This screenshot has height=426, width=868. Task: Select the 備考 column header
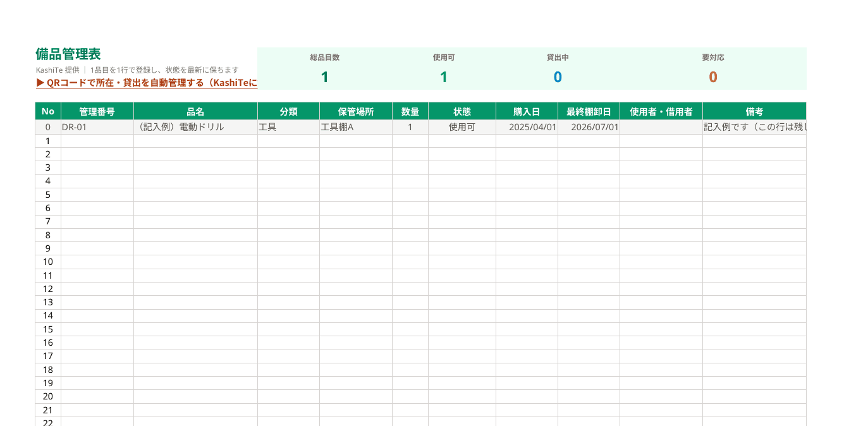point(755,111)
